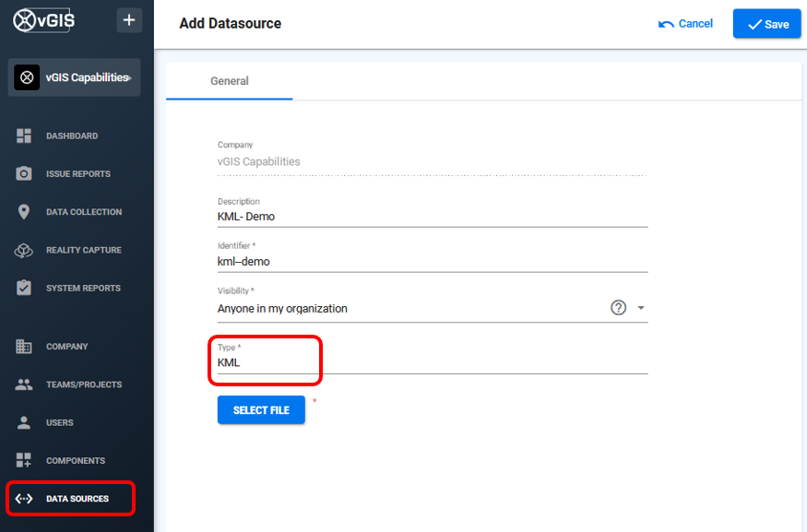Click the vGIS Capabilities company icon
This screenshot has width=807, height=532.
(27, 77)
